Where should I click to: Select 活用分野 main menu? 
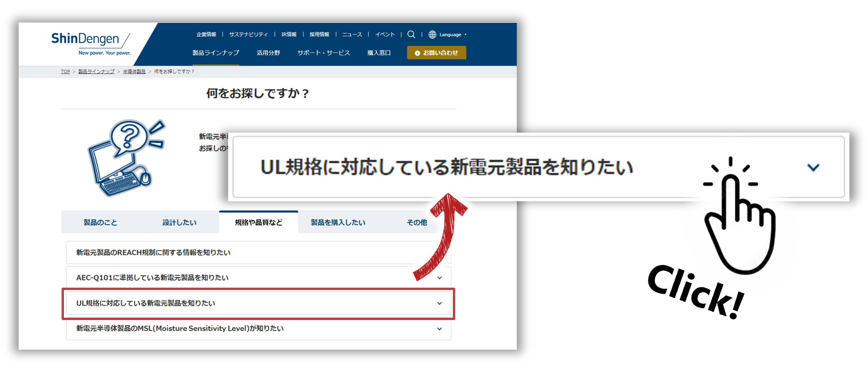click(x=268, y=53)
